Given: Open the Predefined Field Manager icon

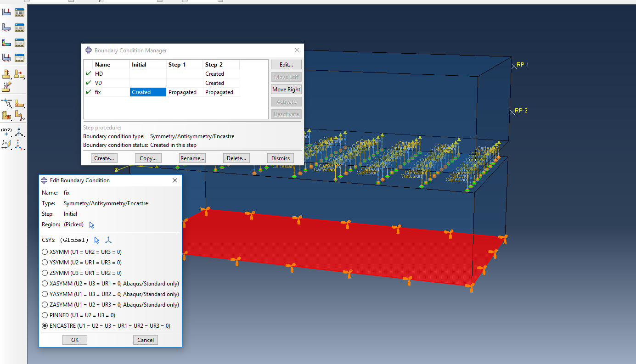Looking at the screenshot, I should 19,42.
